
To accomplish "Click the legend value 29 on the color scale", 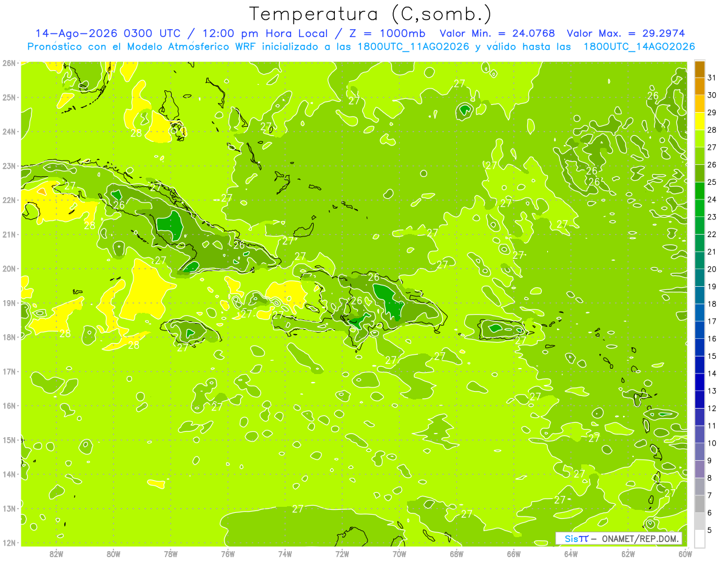I will point(712,113).
